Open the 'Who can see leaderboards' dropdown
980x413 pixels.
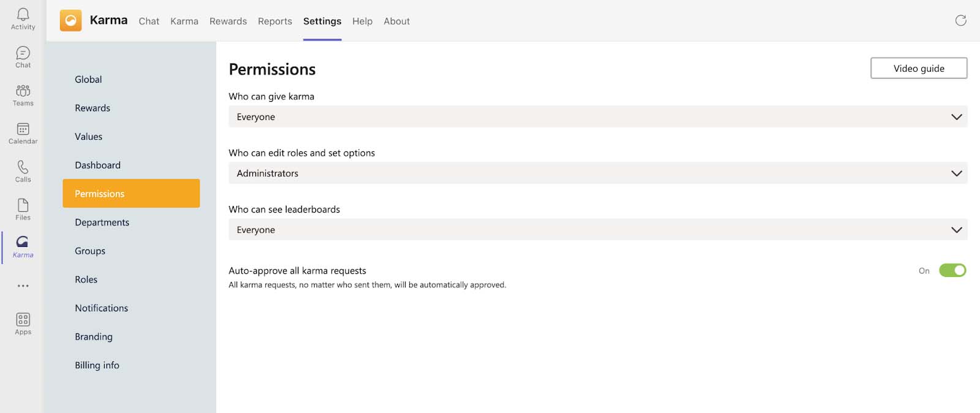point(598,229)
